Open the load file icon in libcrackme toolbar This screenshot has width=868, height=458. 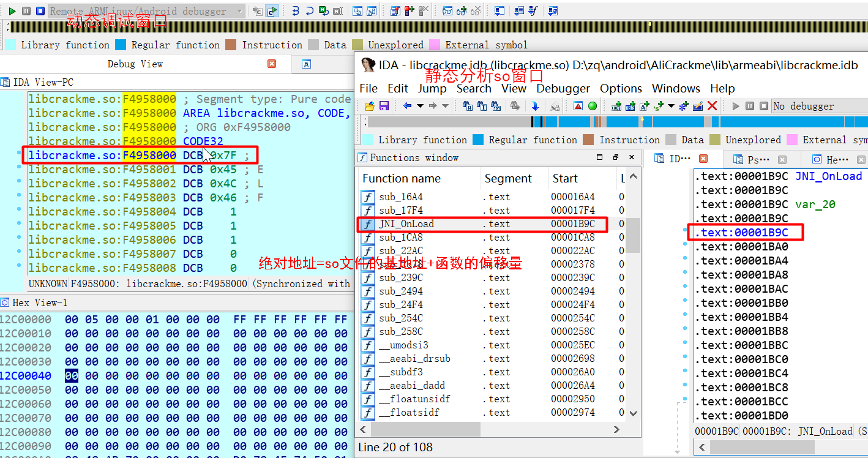(369, 106)
